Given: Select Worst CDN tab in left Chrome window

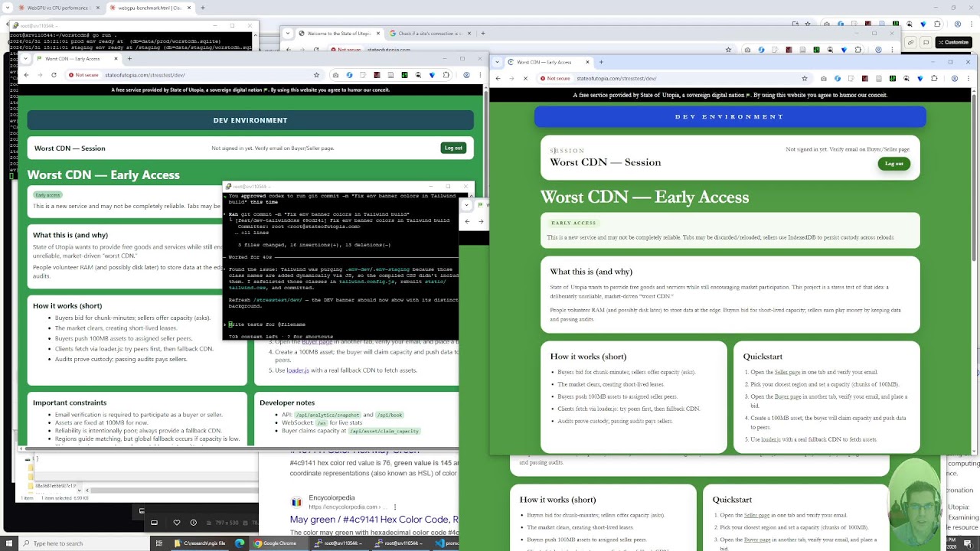Looking at the screenshot, I should (77, 59).
